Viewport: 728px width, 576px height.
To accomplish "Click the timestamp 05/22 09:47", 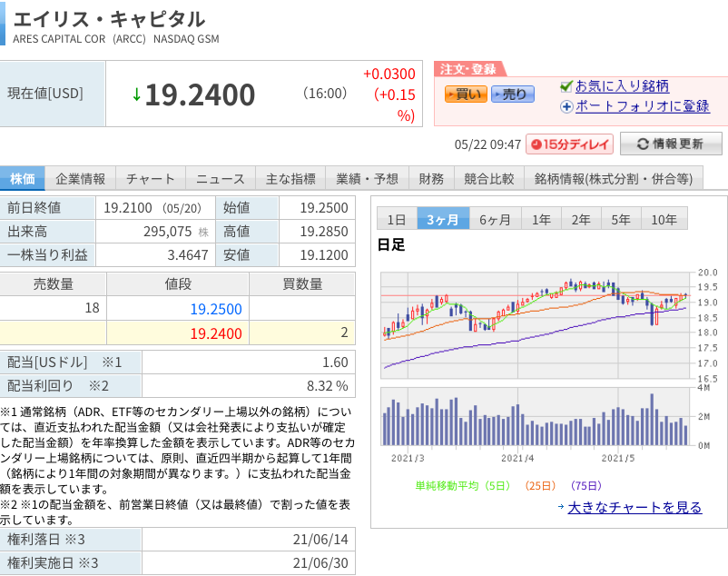I will (x=487, y=144).
